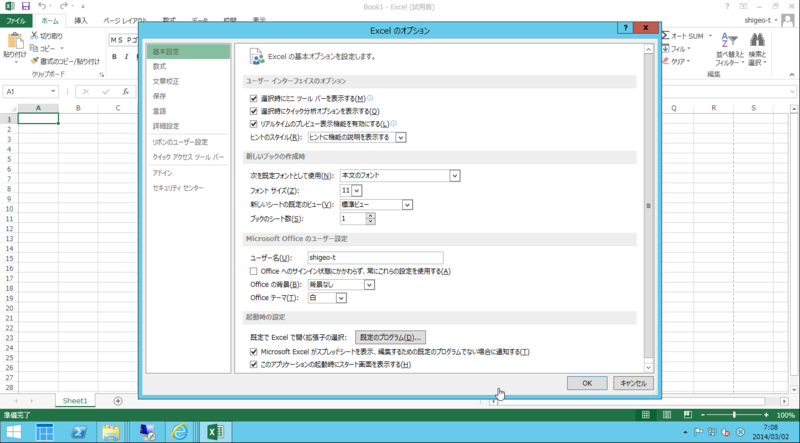Switch to Page Break Preview icon
The image size is (800, 443).
click(x=687, y=415)
